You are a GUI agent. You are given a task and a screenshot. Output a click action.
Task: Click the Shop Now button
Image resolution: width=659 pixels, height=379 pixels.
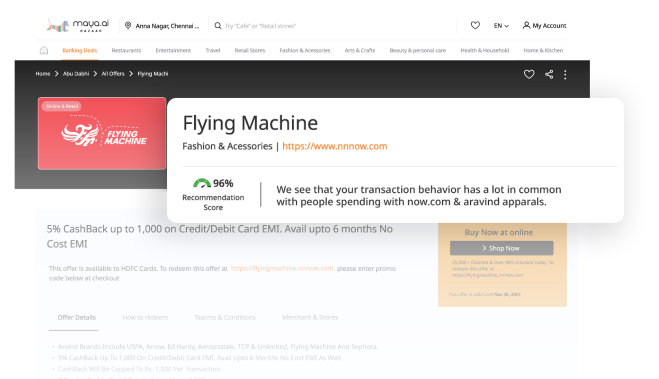[501, 248]
